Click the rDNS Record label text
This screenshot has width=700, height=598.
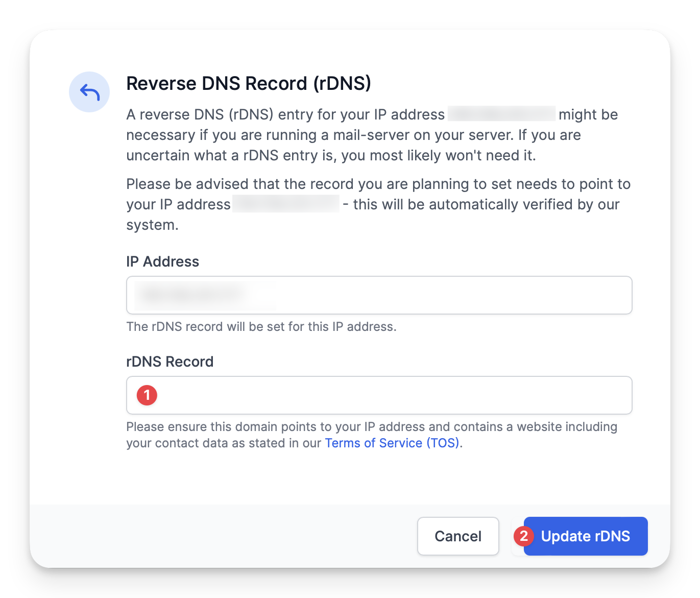170,362
